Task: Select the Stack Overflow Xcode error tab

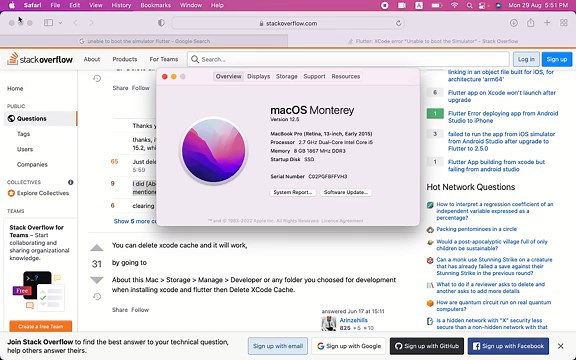Action: point(432,41)
